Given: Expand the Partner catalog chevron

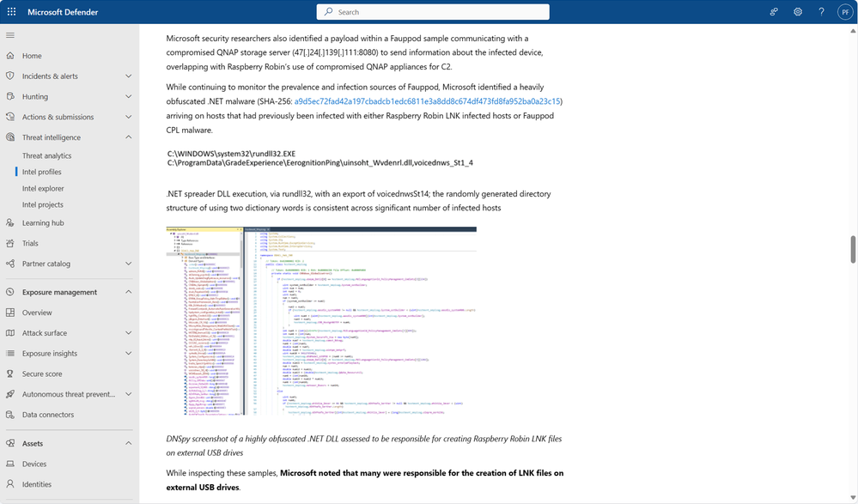Looking at the screenshot, I should tap(129, 264).
